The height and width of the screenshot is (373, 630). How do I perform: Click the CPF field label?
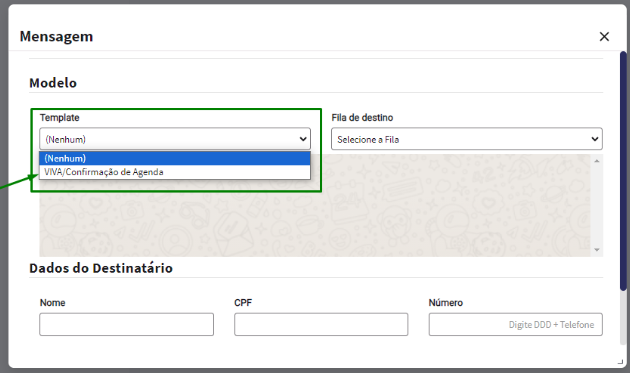[x=243, y=303]
